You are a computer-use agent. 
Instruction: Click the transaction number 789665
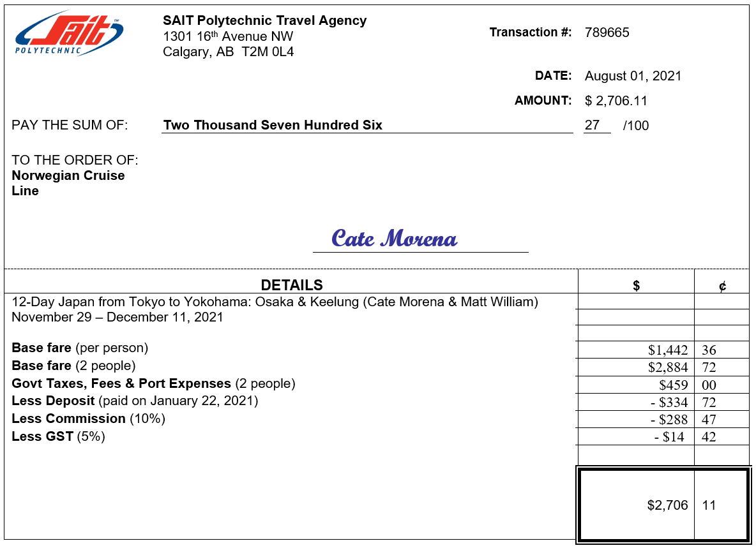pos(607,33)
